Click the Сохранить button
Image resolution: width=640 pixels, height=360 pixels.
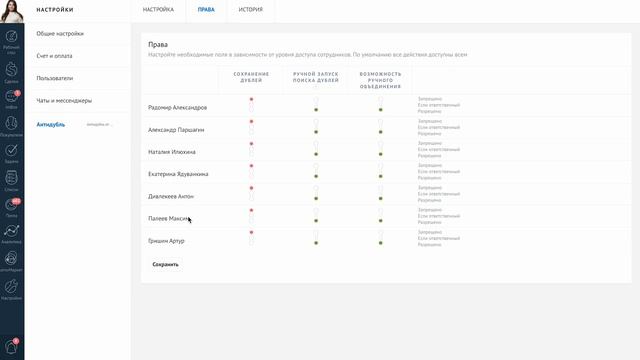coord(165,264)
